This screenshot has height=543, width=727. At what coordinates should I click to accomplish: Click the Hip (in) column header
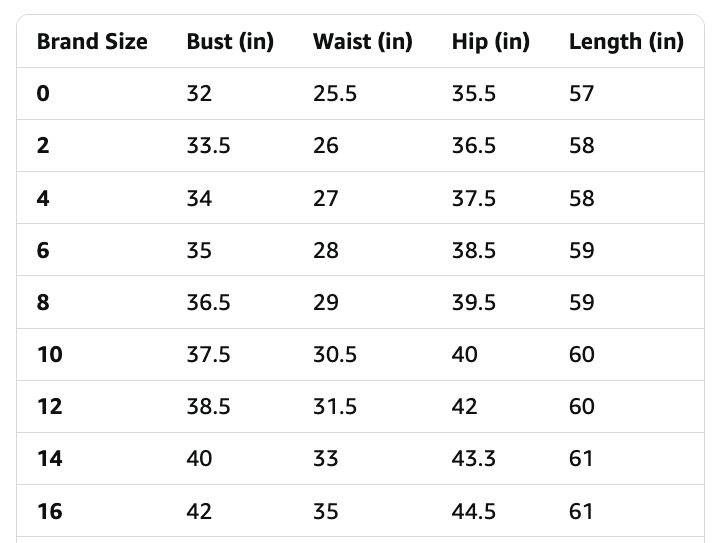click(x=490, y=41)
